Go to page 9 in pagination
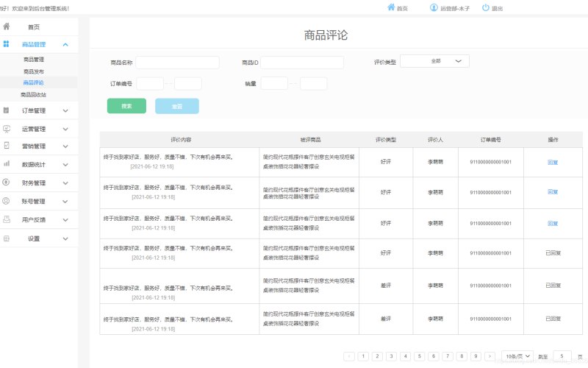The height and width of the screenshot is (368, 588). (476, 356)
